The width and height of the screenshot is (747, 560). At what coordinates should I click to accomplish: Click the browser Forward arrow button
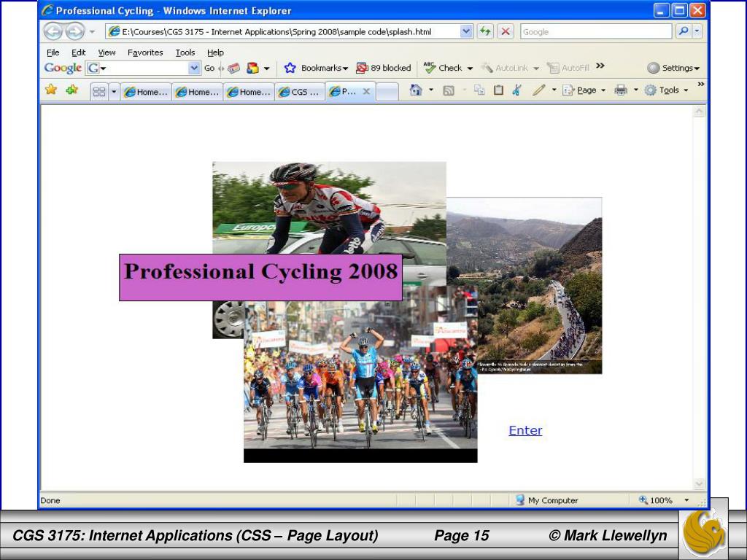pos(75,31)
